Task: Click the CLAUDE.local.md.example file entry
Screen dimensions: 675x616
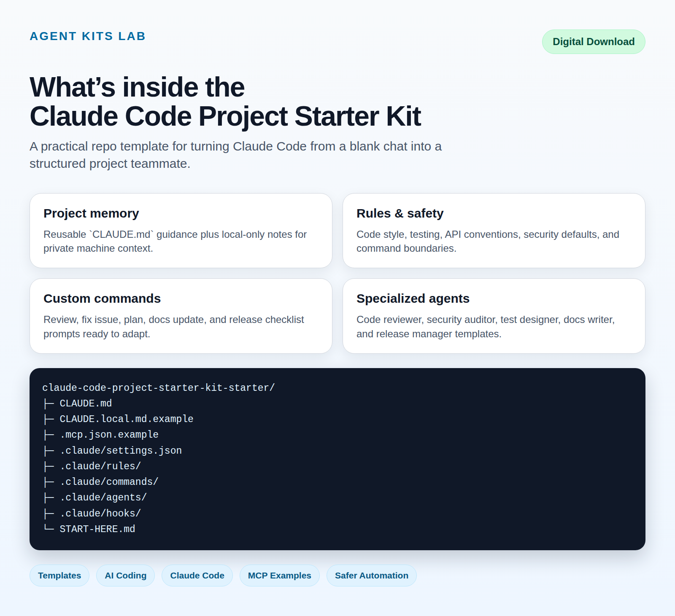Action: click(127, 419)
